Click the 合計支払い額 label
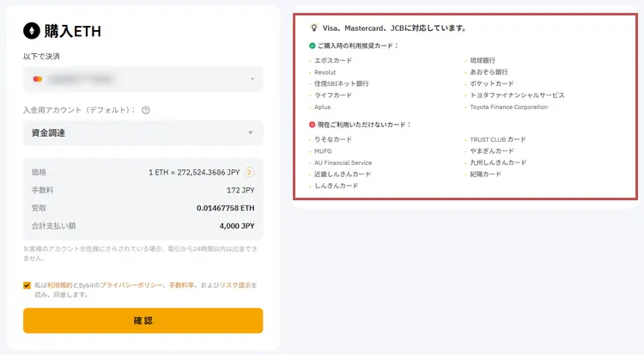The height and width of the screenshot is (355, 644). point(54,226)
